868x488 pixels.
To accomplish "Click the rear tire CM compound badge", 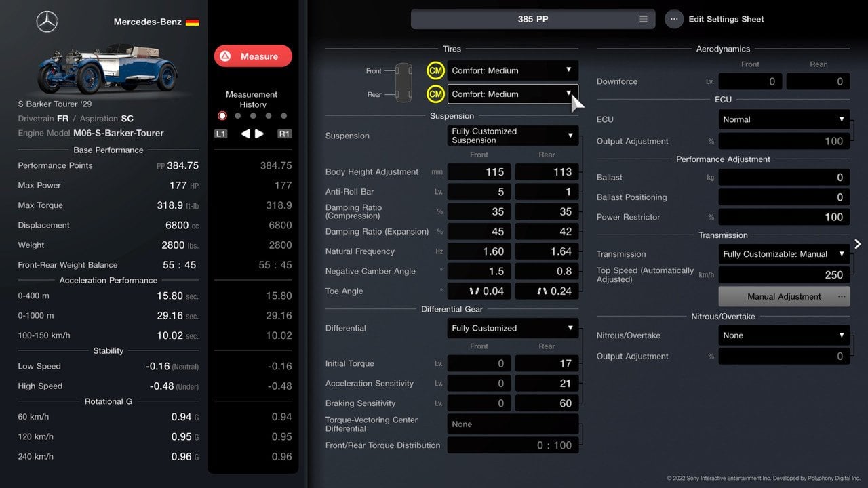I will pos(435,94).
